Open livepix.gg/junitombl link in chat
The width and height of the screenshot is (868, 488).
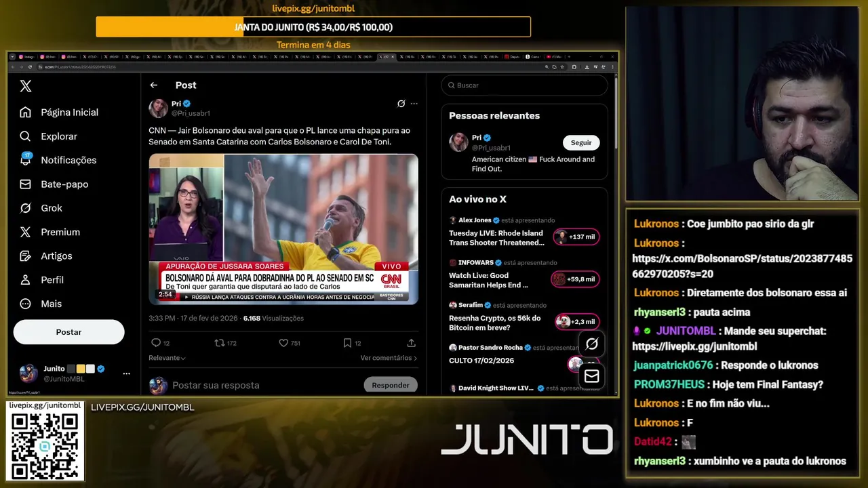point(694,346)
